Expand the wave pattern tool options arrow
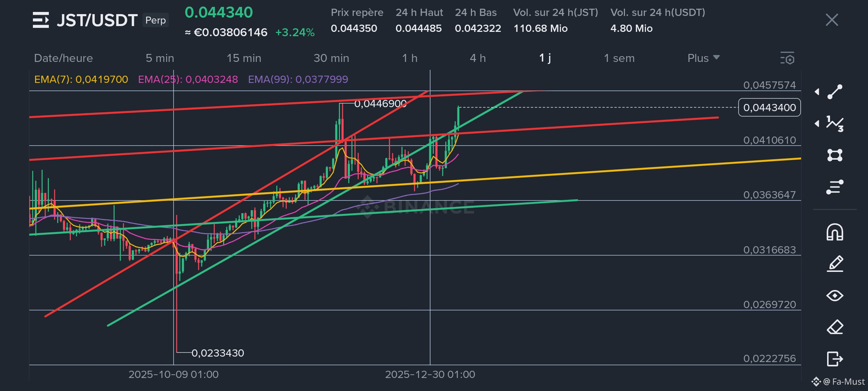The image size is (868, 391). tap(817, 124)
